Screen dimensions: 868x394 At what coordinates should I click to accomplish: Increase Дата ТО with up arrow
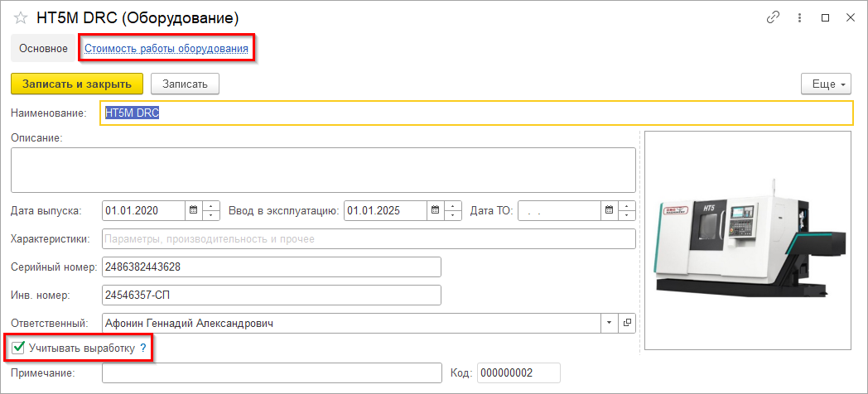(x=627, y=206)
